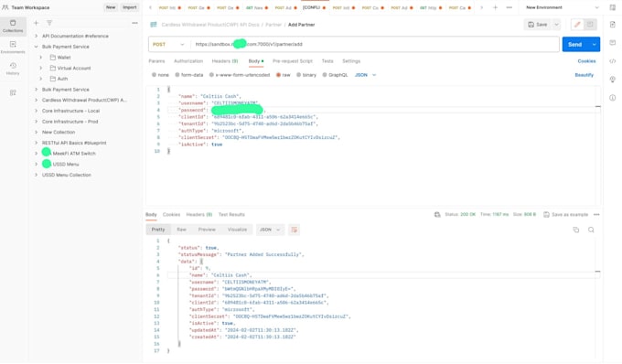The image size is (622, 364).
Task: Click the lightbulb icon in right sidebar
Action: [613, 80]
